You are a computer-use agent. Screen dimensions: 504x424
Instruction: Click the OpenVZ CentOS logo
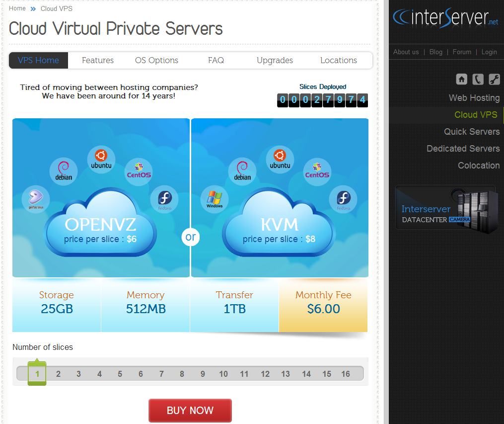coord(139,171)
